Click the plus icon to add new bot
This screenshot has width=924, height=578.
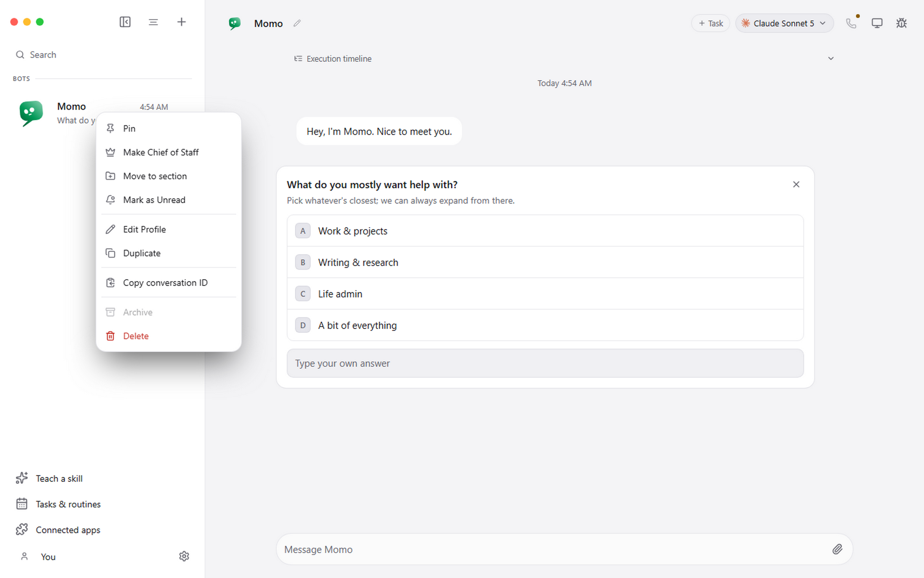[x=181, y=22]
